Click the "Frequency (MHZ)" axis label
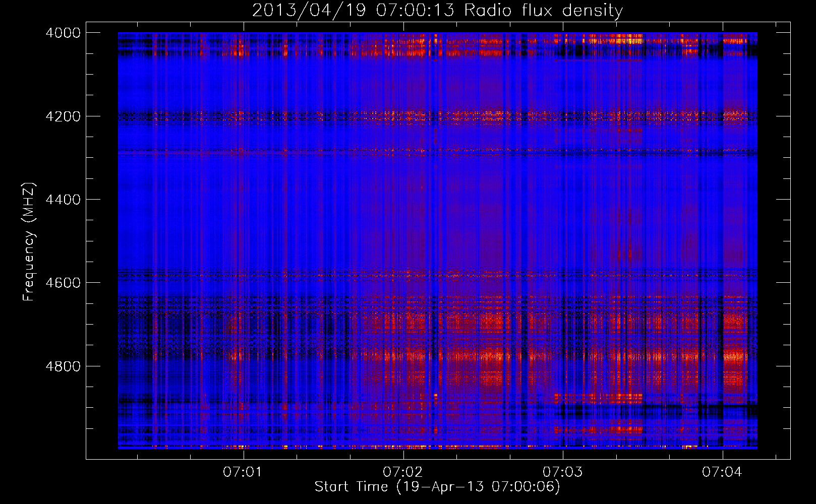Screen dimensions: 816x504 pyautogui.click(x=29, y=242)
